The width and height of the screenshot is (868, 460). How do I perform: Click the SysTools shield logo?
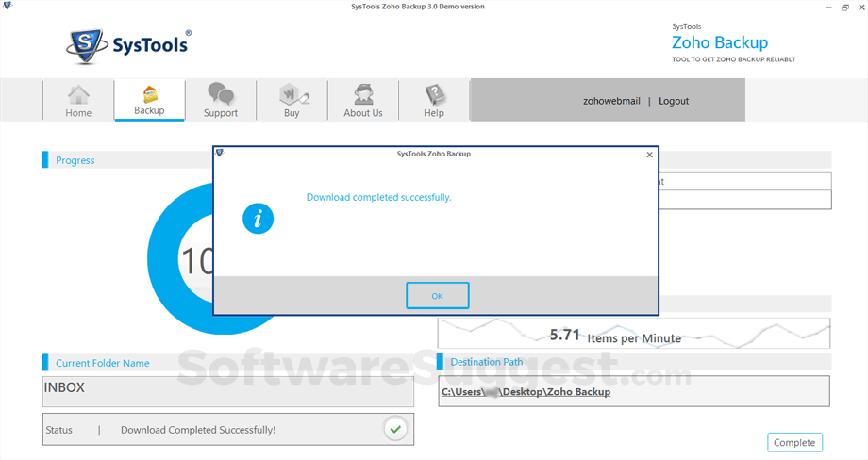coord(87,46)
